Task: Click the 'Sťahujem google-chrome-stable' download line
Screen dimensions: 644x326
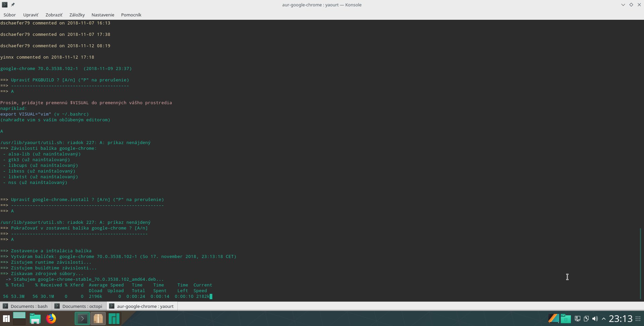Action: click(85, 279)
